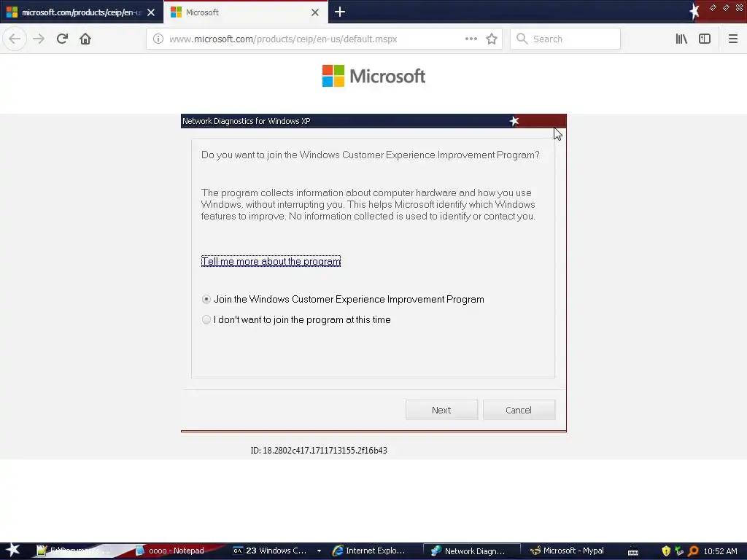Click the Microsoft logo on the page
The image size is (747, 560).
click(x=373, y=76)
